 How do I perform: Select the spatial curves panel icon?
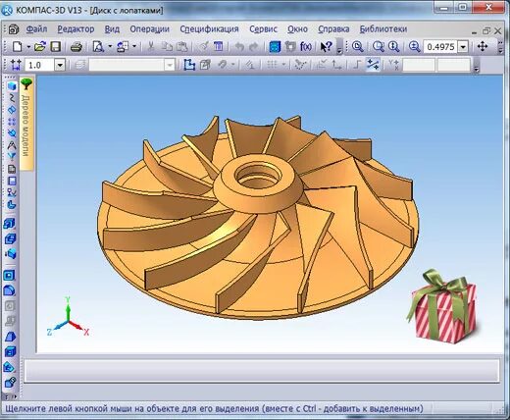[12, 98]
